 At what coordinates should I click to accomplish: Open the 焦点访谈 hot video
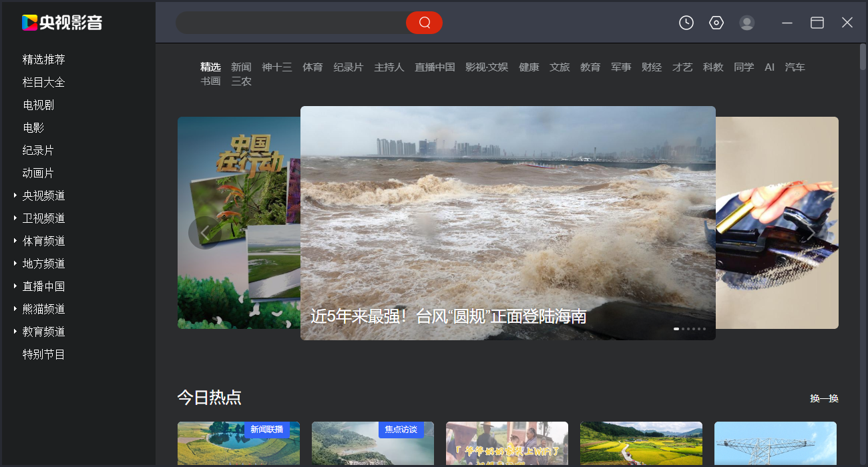[373, 444]
